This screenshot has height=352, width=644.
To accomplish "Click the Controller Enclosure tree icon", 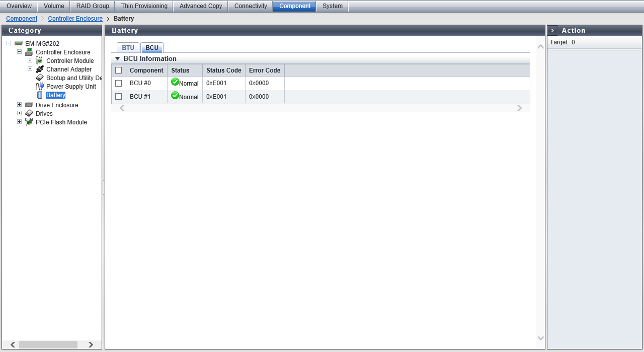I will 29,52.
